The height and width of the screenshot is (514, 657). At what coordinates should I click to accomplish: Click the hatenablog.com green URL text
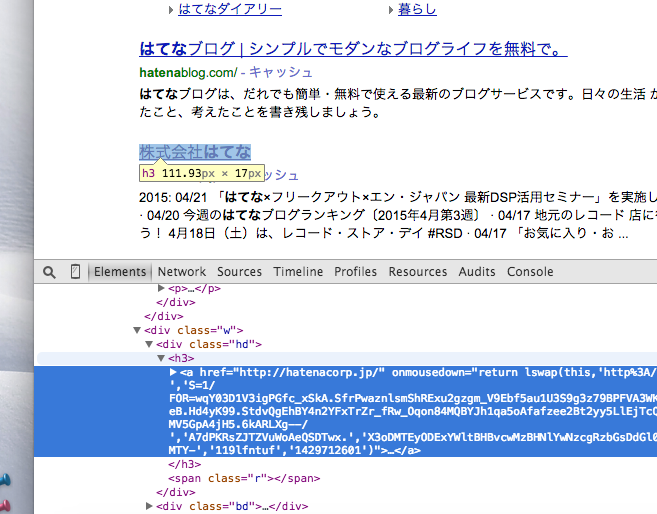189,72
